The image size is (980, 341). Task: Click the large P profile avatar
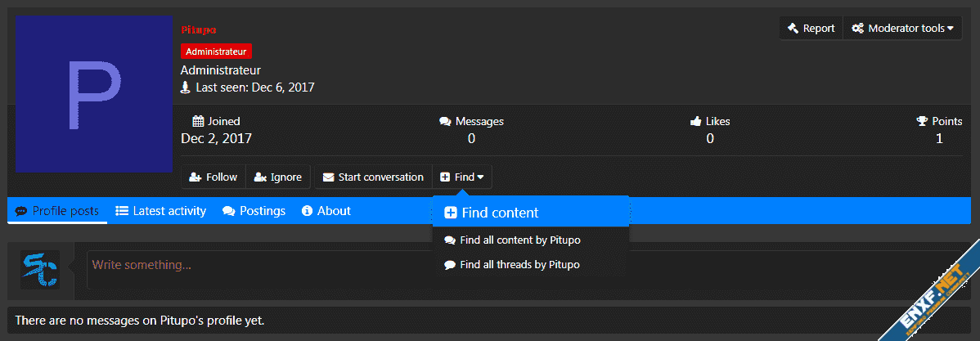click(94, 94)
